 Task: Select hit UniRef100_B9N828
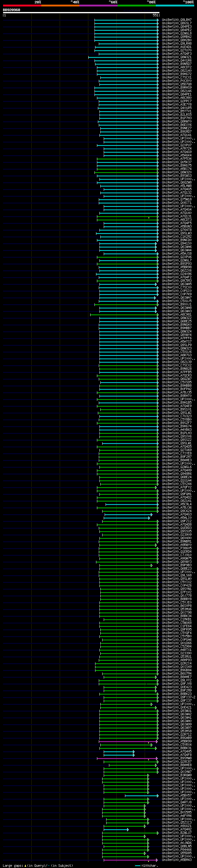pos(176,369)
